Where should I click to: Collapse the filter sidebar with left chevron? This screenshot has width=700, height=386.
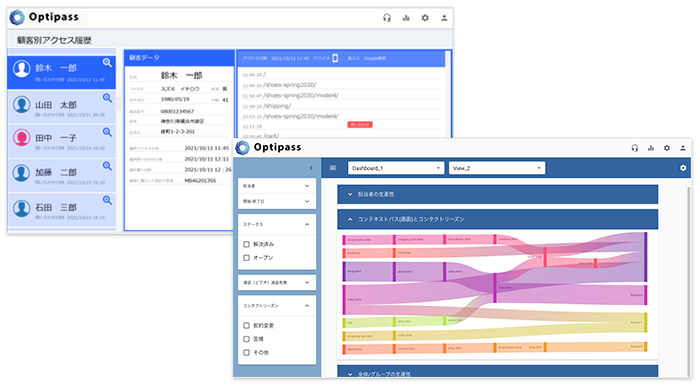[x=311, y=168]
